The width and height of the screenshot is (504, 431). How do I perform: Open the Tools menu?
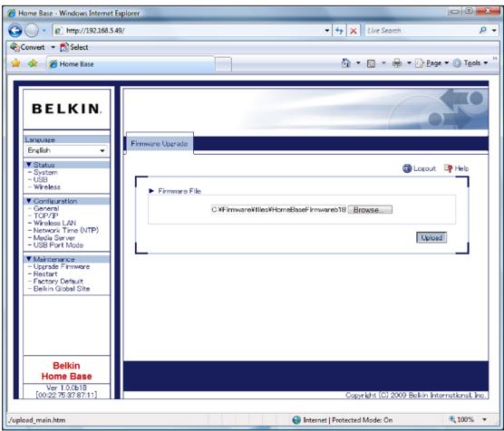point(470,63)
